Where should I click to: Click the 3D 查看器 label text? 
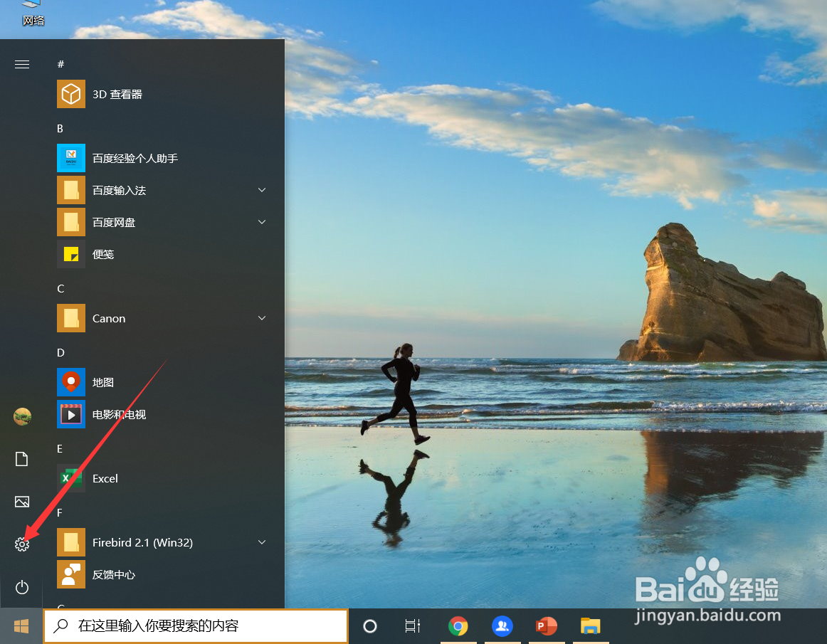tap(117, 95)
